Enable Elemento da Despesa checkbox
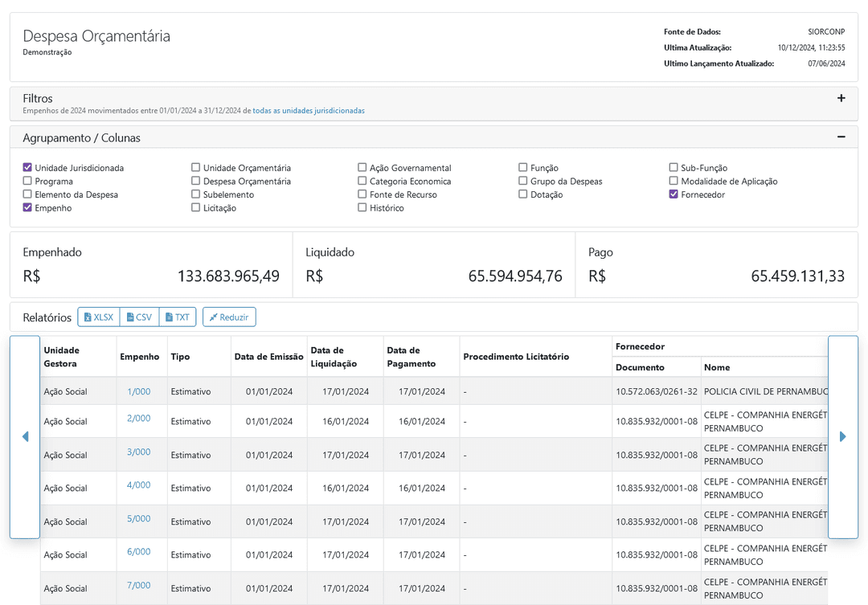868x605 pixels. 27,194
